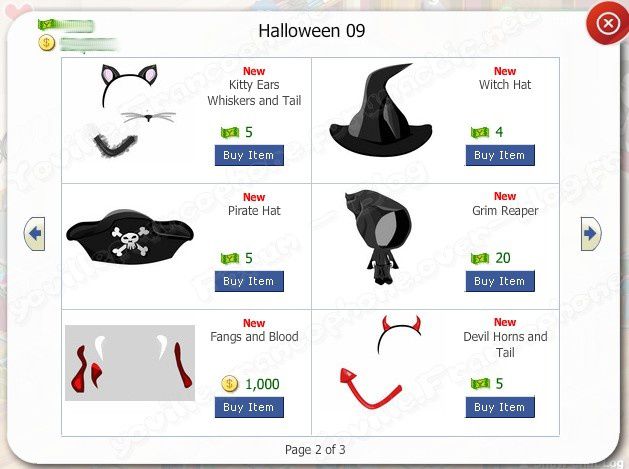
Task: Select the Pirate Hat skull image
Action: 130,236
